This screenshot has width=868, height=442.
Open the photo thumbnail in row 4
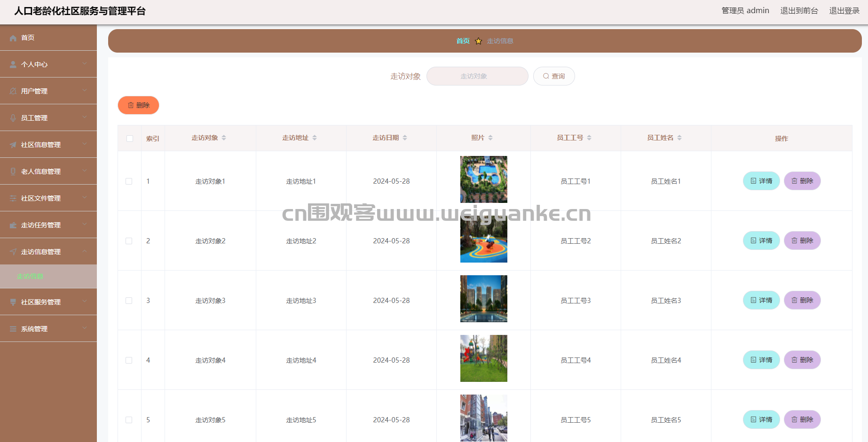click(483, 358)
